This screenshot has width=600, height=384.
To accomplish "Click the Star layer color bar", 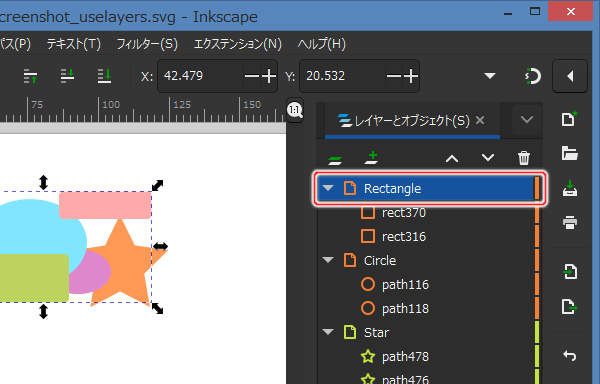I will (x=537, y=332).
